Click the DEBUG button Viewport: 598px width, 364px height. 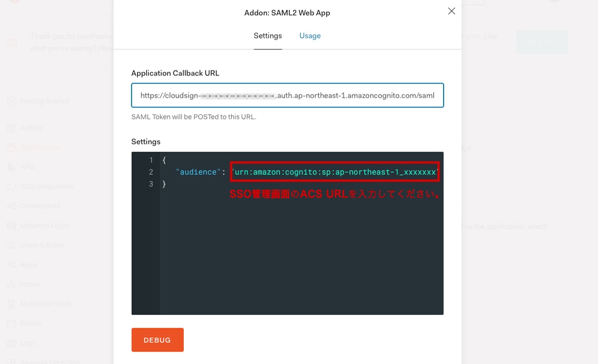point(158,340)
